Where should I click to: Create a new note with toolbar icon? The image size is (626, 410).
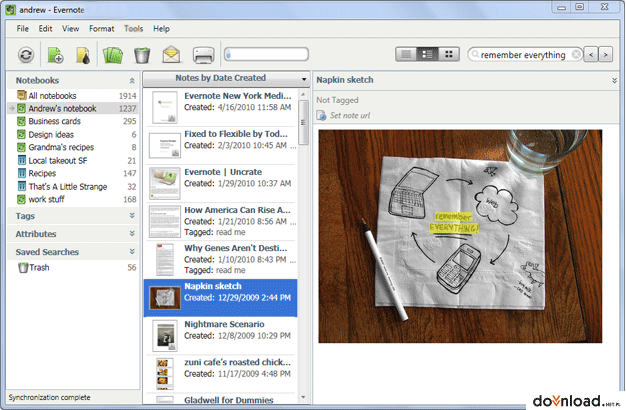pyautogui.click(x=55, y=55)
